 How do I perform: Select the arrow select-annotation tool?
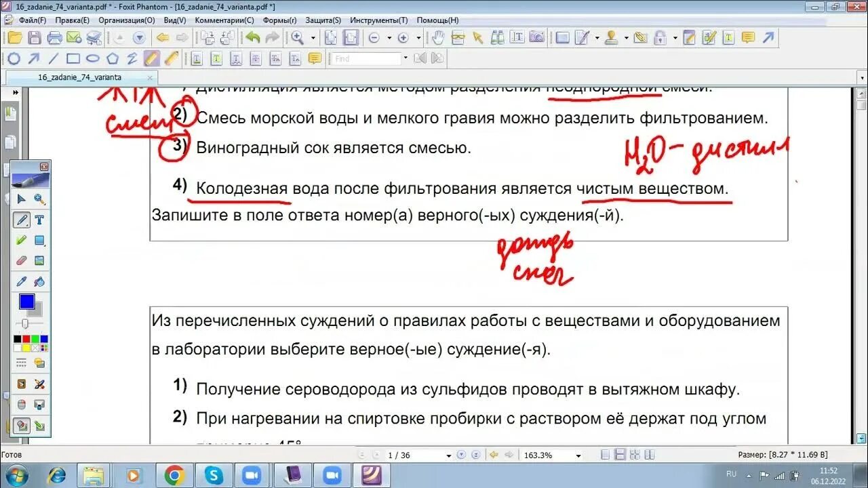478,38
